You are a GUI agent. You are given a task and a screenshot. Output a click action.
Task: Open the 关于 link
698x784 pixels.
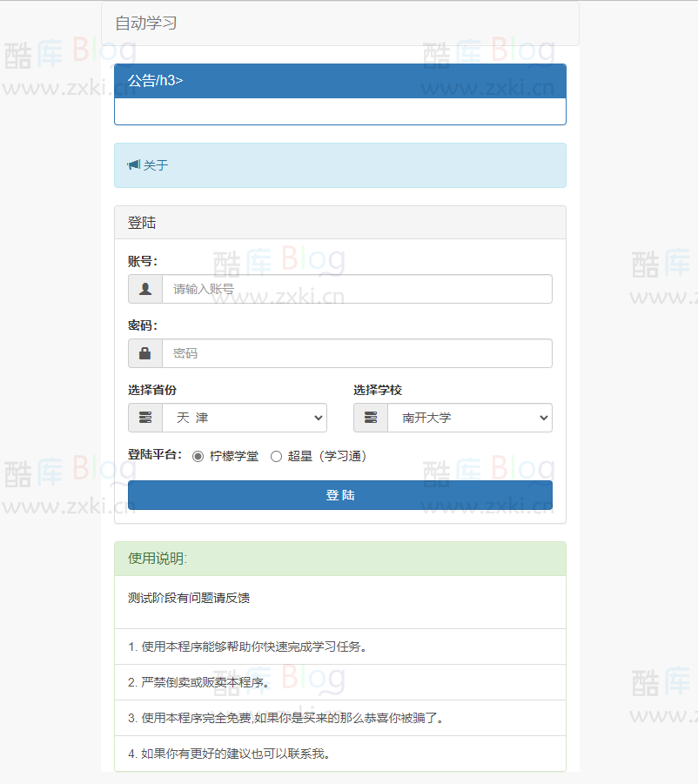pyautogui.click(x=154, y=164)
